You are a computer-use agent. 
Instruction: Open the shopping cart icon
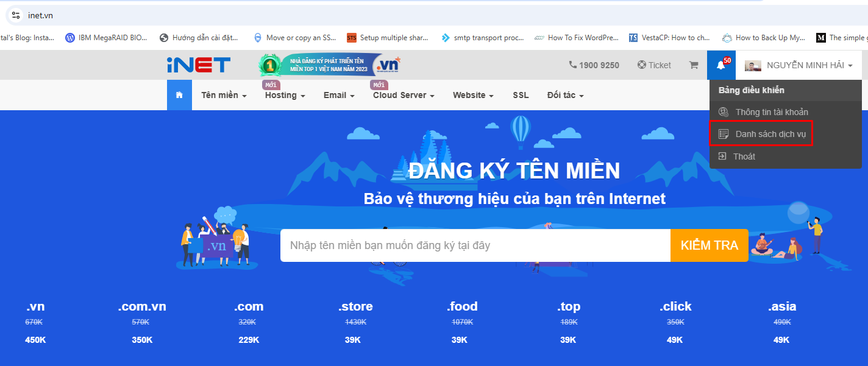click(693, 65)
